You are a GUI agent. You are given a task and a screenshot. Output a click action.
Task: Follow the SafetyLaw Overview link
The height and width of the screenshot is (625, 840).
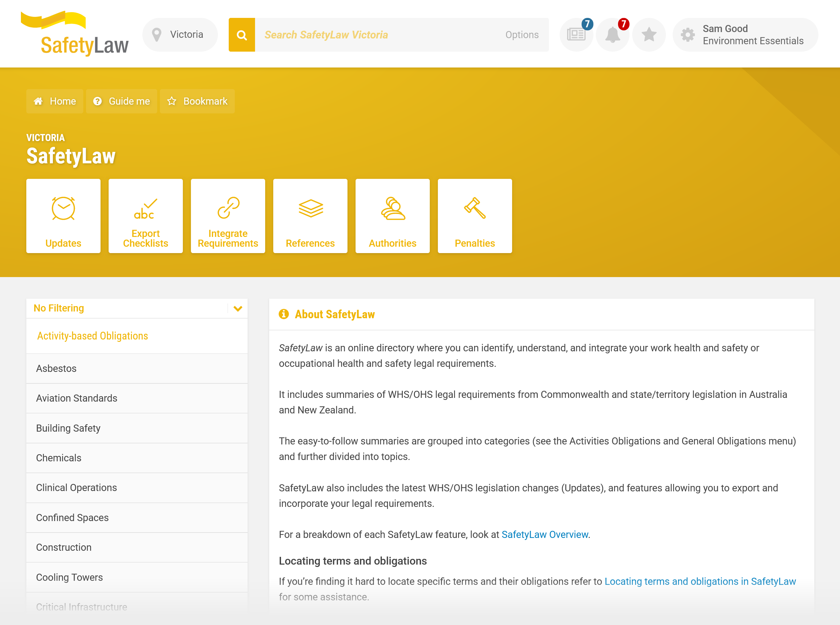pyautogui.click(x=545, y=535)
